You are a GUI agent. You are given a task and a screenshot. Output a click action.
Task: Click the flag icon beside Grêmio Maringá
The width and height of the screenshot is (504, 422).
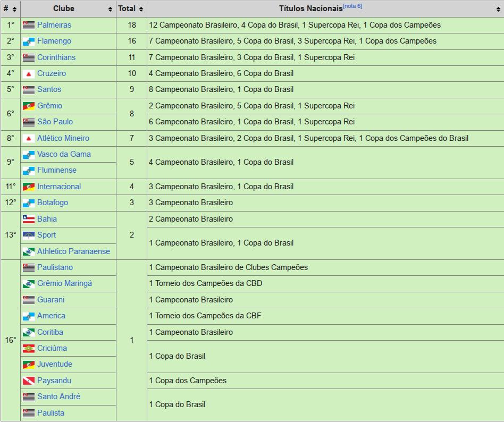click(29, 284)
